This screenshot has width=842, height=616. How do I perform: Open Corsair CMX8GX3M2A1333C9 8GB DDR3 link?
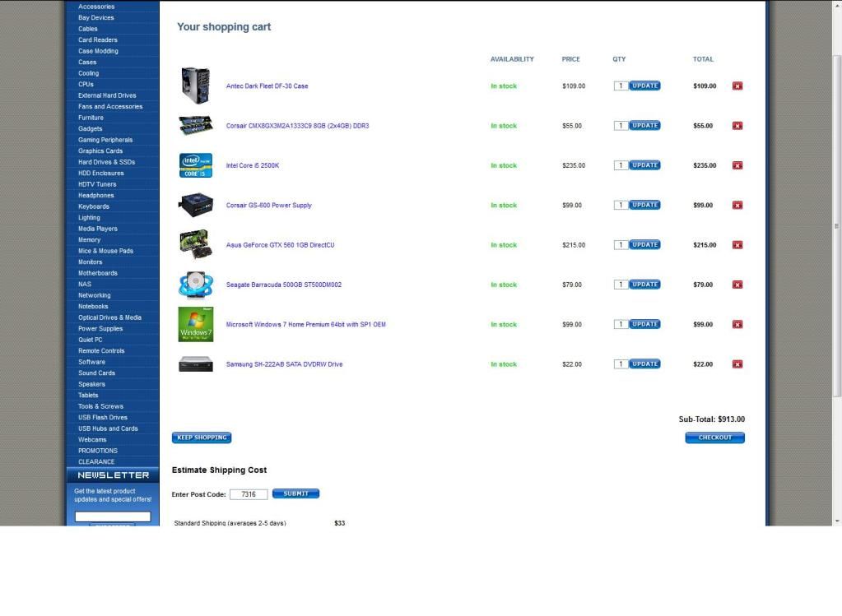(297, 126)
